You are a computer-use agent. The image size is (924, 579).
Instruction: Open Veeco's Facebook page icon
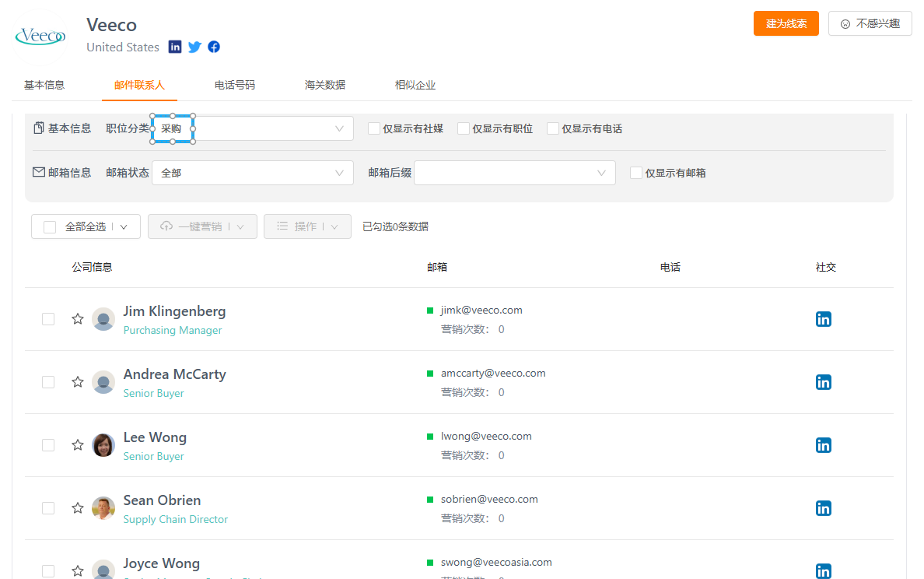point(214,47)
